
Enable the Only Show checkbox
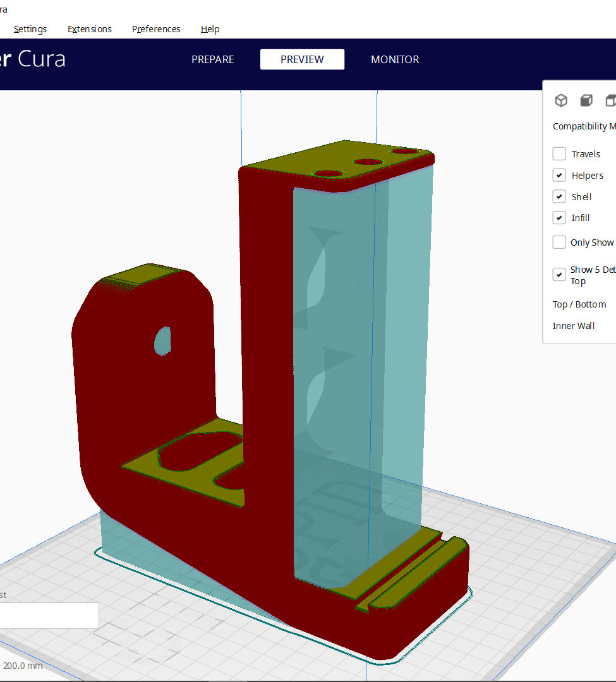pos(559,242)
